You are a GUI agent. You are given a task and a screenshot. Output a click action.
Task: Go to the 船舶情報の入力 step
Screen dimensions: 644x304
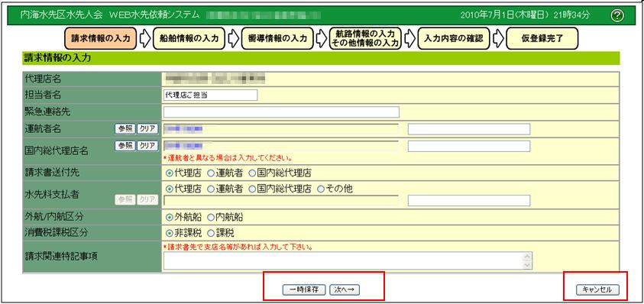click(189, 39)
